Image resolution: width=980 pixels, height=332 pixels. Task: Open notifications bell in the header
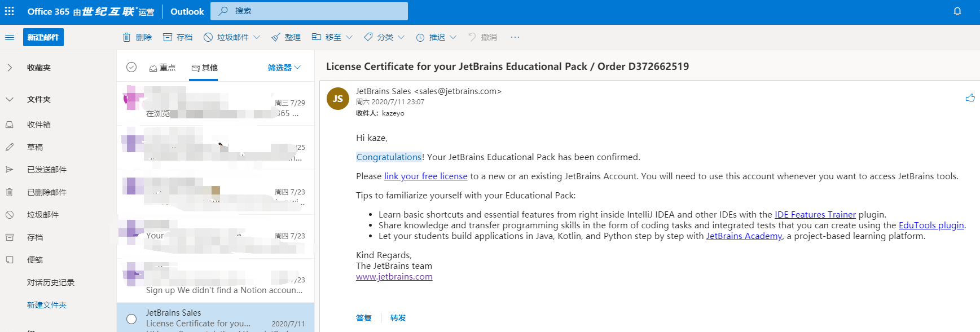957,11
